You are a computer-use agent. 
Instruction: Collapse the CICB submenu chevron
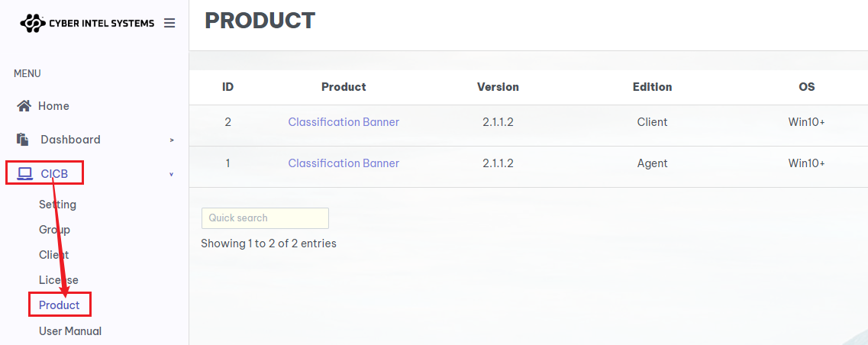click(x=172, y=175)
